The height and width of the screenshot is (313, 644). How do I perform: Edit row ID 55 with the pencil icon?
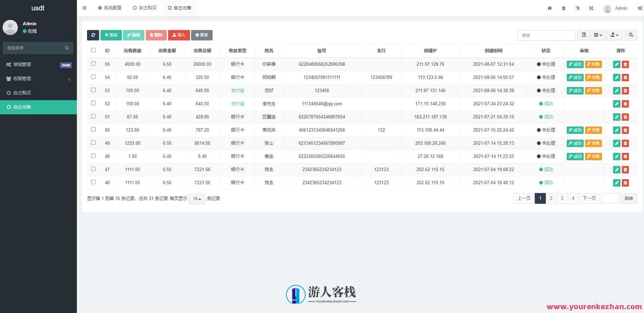[616, 64]
